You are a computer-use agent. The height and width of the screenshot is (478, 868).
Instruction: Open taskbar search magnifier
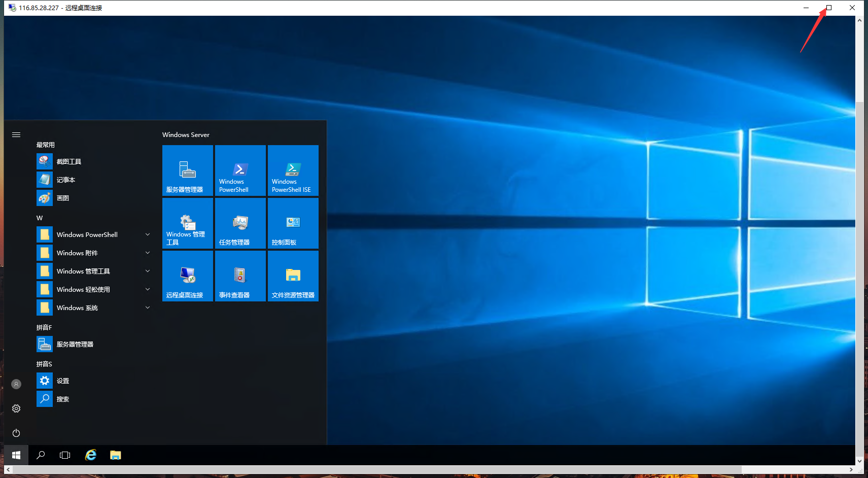pyautogui.click(x=41, y=455)
